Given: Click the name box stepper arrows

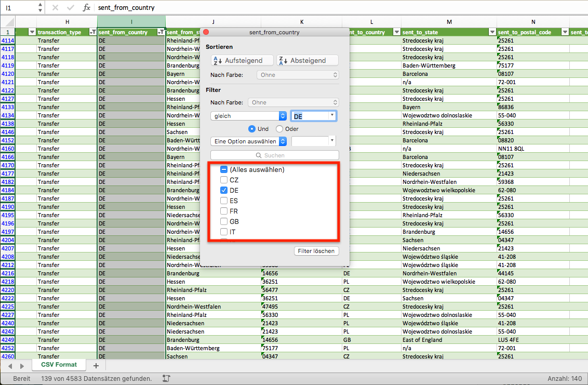Looking at the screenshot, I should [x=40, y=7].
